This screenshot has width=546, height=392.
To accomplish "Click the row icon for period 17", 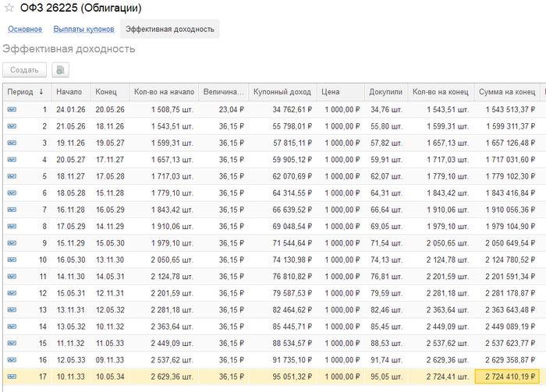I will pyautogui.click(x=12, y=376).
